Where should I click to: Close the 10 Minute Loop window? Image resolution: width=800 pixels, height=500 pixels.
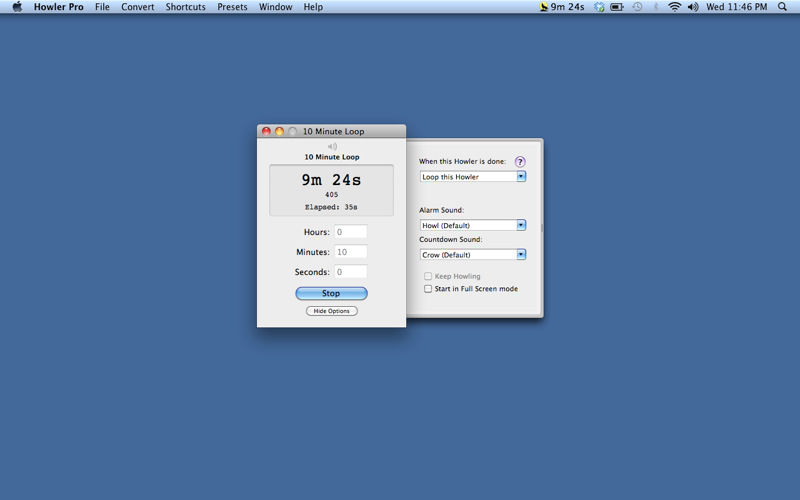pos(266,131)
